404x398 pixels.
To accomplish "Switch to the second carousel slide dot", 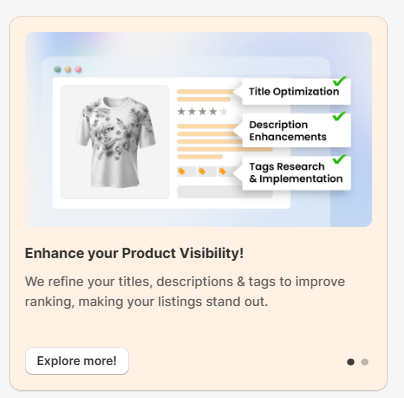I will 365,362.
